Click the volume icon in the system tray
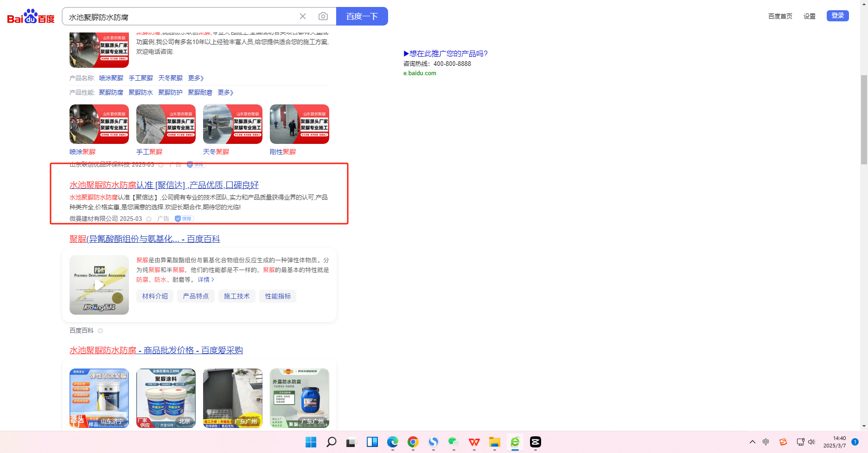Viewport: 868px width, 453px height. click(811, 442)
